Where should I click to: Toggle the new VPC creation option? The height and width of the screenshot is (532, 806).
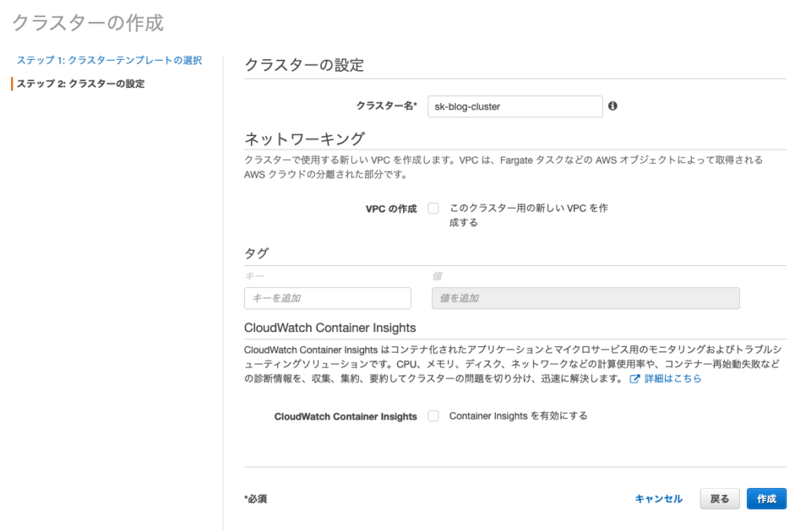coord(433,208)
